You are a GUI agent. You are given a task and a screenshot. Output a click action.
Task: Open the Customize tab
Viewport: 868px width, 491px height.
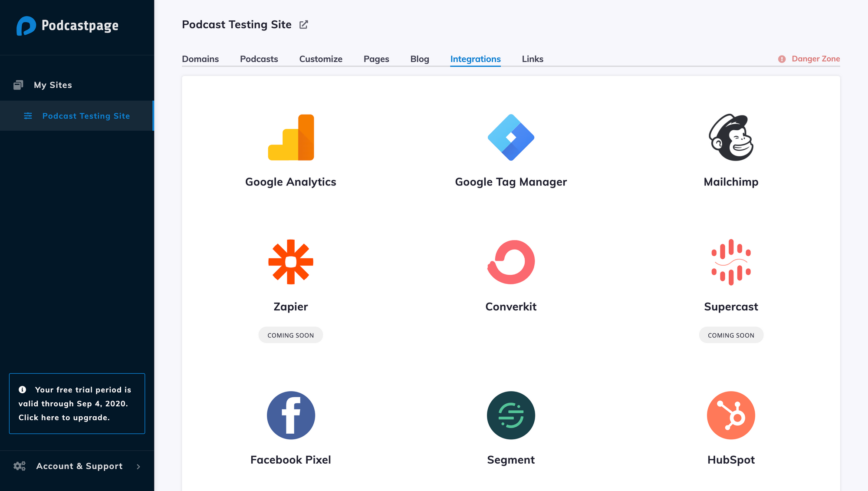point(321,59)
